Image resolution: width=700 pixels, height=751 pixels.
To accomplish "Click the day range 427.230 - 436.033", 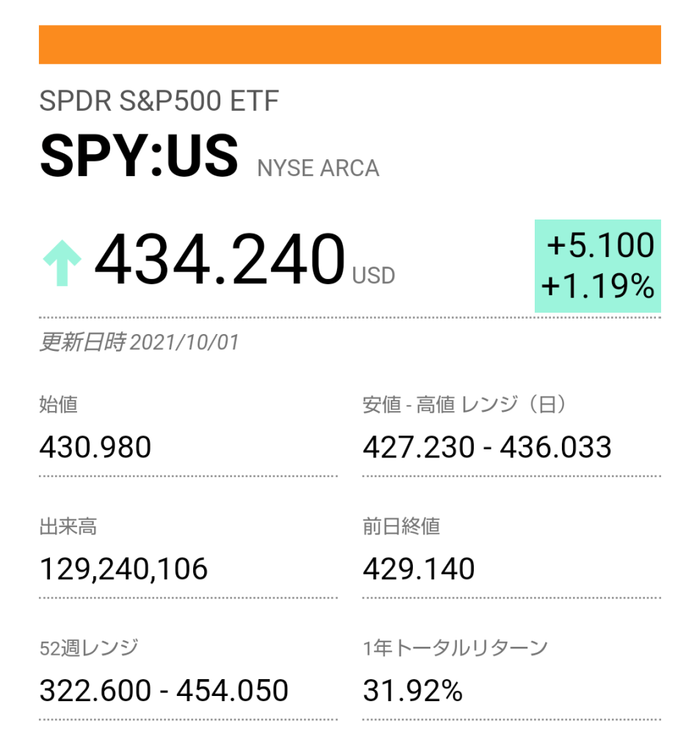I will click(486, 446).
